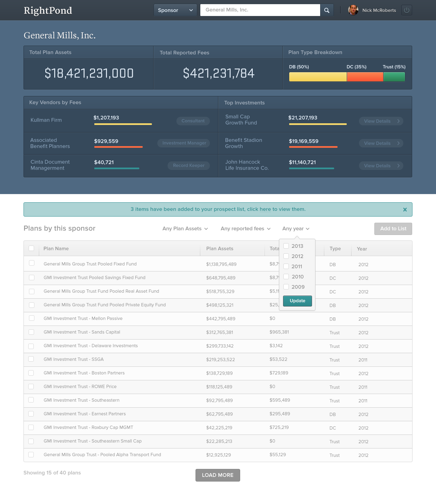
Task: Click the General Mills search field
Action: [x=260, y=10]
